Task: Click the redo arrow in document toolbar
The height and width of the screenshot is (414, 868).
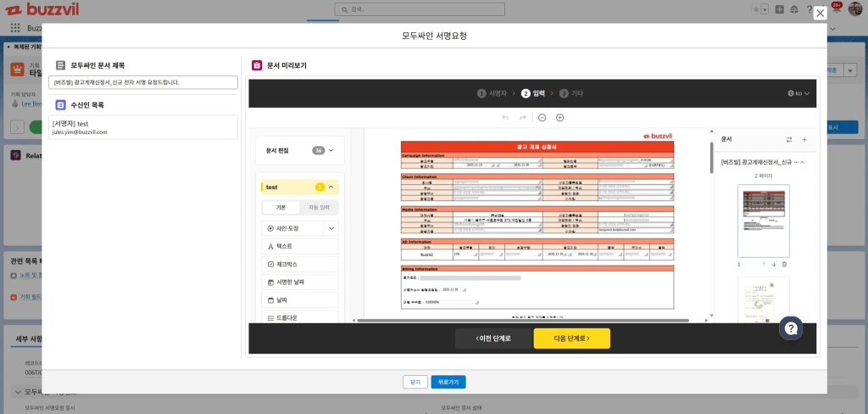Action: pyautogui.click(x=523, y=118)
